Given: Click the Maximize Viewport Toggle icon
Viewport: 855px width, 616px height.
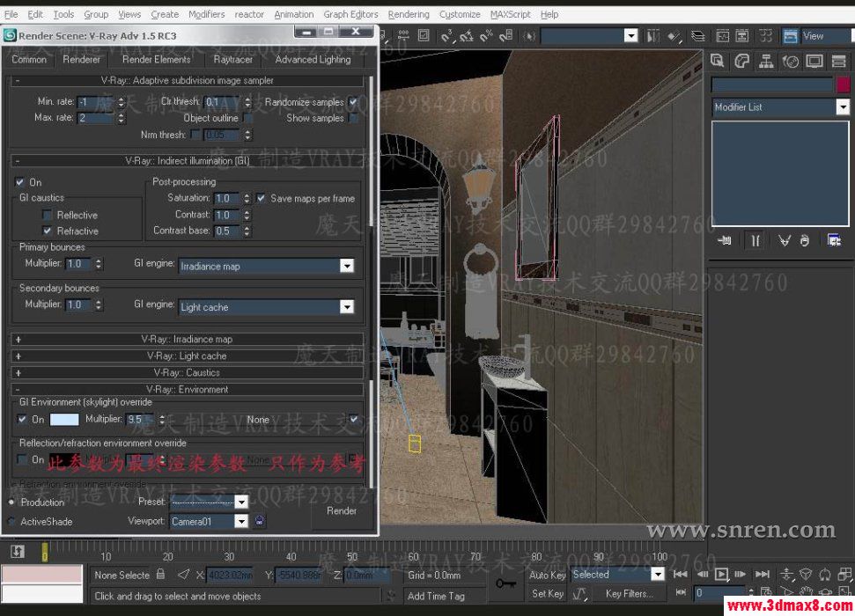Looking at the screenshot, I should pos(844,590).
